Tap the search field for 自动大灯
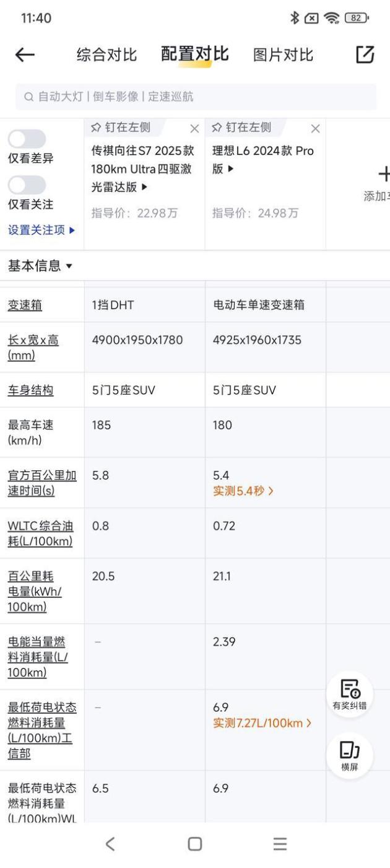The width and height of the screenshot is (390, 868). pos(196,97)
